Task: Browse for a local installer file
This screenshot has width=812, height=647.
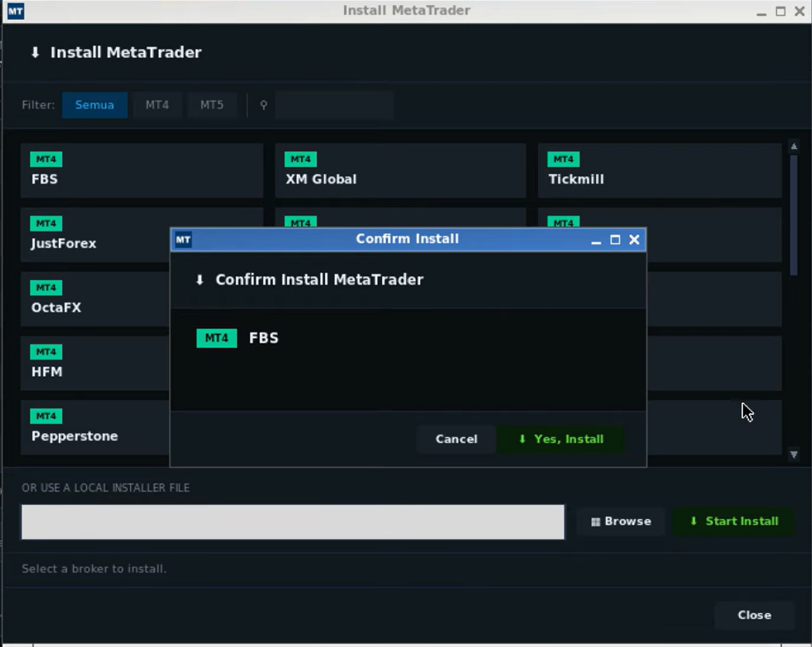Action: [621, 521]
